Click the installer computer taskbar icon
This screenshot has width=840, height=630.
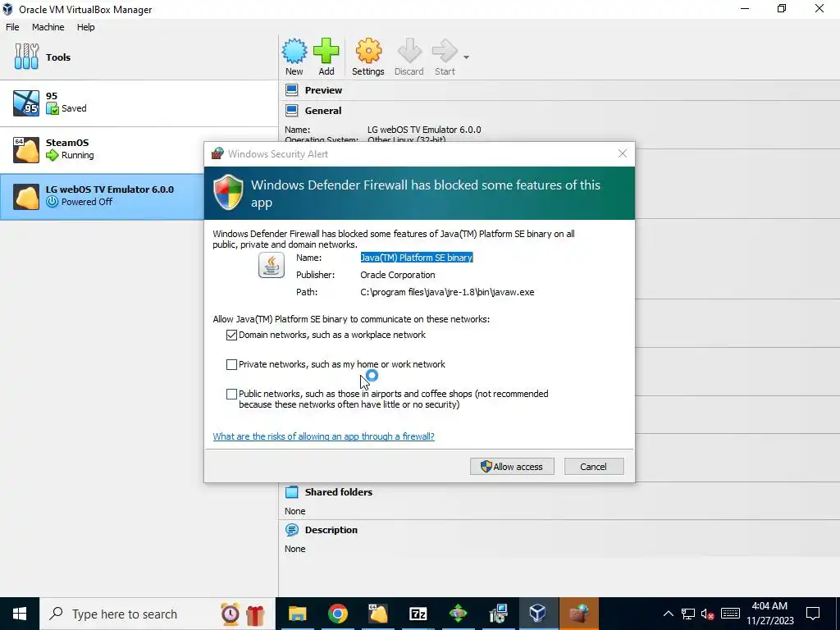coord(498,614)
